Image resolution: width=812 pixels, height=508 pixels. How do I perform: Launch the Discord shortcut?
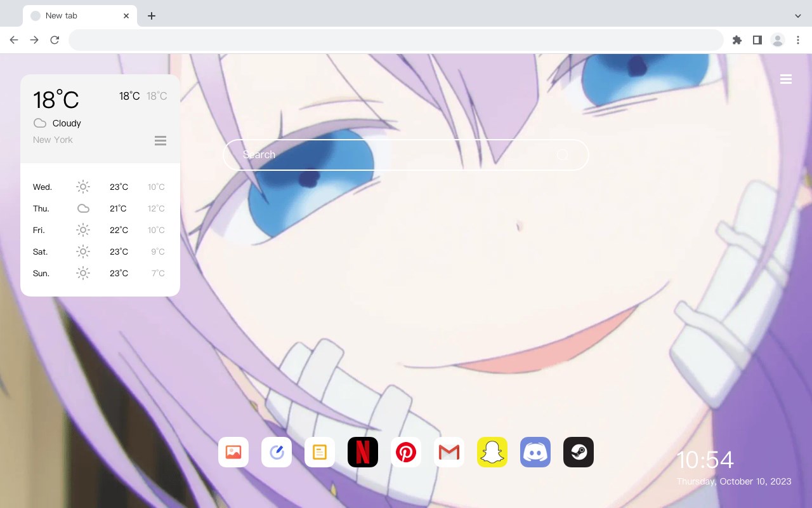click(x=535, y=452)
